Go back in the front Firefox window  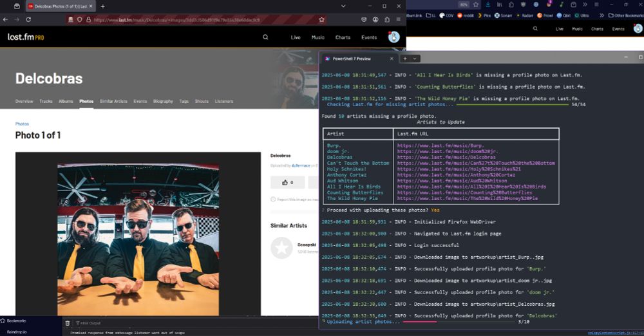coord(5,19)
